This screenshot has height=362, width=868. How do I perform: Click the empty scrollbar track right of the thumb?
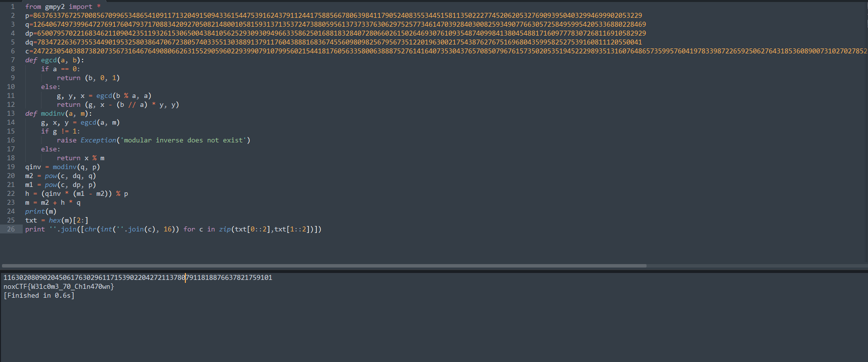point(756,266)
